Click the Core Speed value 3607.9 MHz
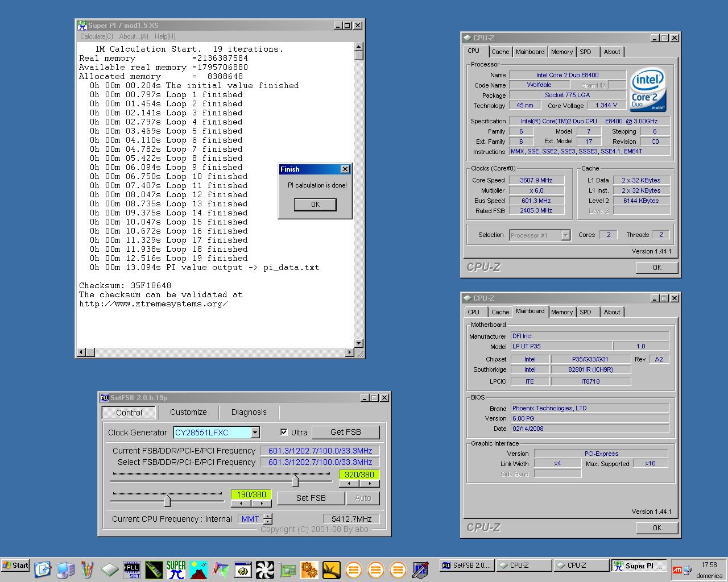Image resolution: width=728 pixels, height=582 pixels. (536, 180)
